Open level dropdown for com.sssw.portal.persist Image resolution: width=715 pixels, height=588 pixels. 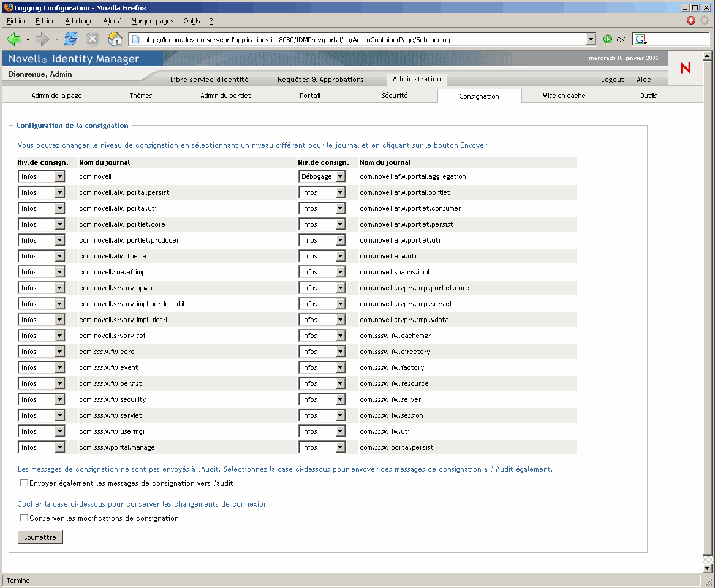click(322, 447)
